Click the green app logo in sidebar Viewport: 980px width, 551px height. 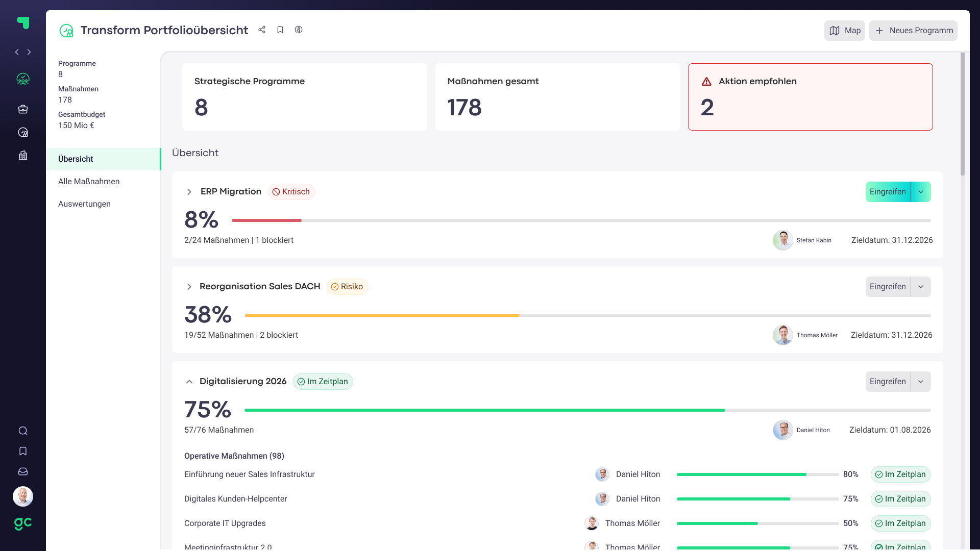pyautogui.click(x=23, y=22)
